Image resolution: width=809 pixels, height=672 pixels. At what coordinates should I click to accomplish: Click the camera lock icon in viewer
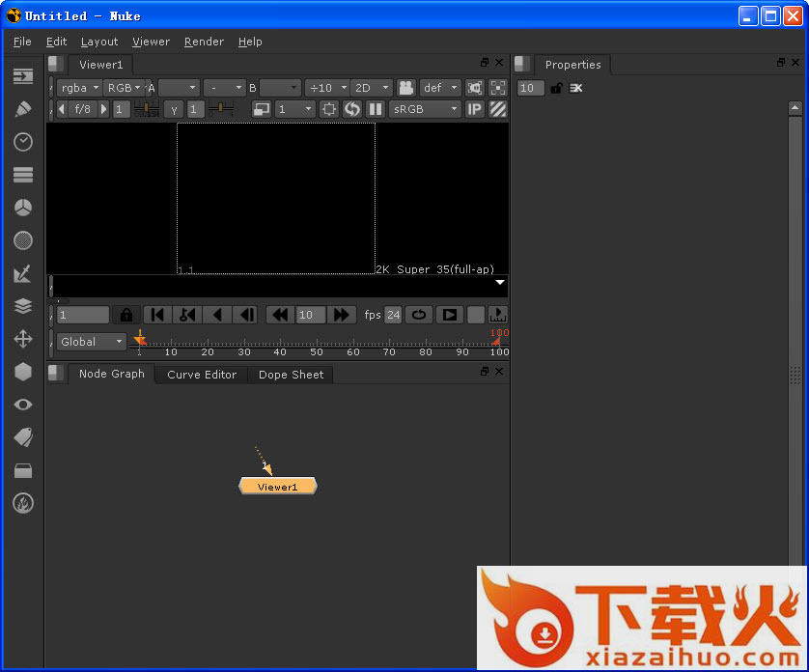(x=406, y=88)
